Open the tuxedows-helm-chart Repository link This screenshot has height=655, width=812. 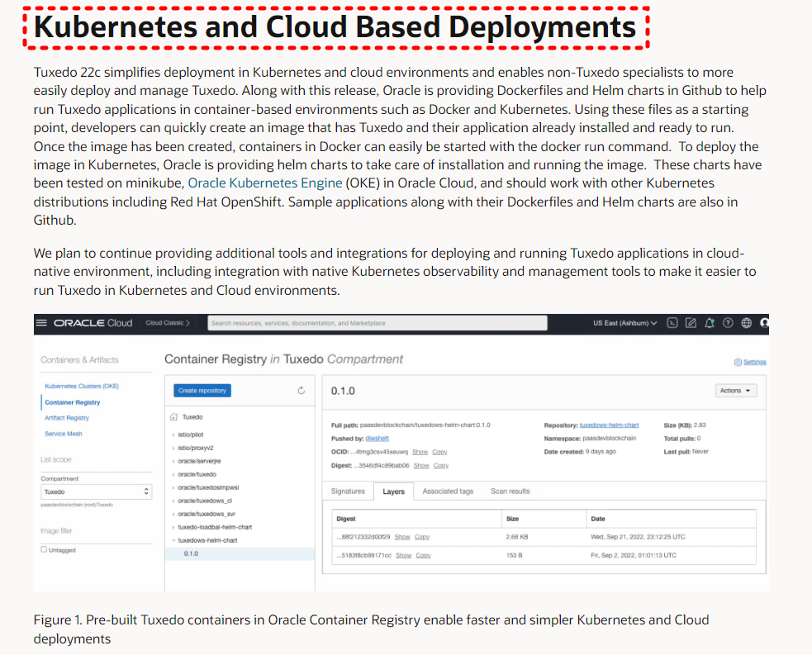pyautogui.click(x=609, y=425)
